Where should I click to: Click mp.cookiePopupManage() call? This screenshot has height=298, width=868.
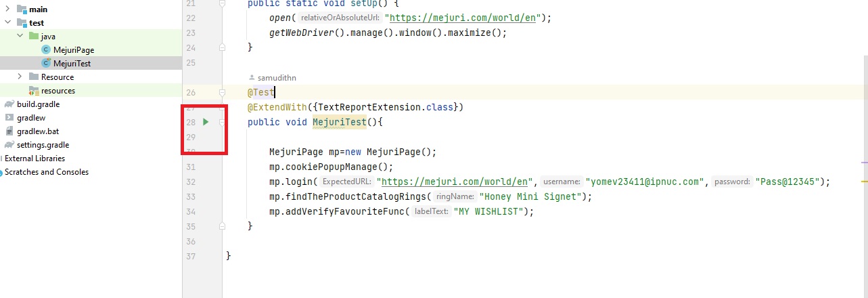tap(331, 167)
